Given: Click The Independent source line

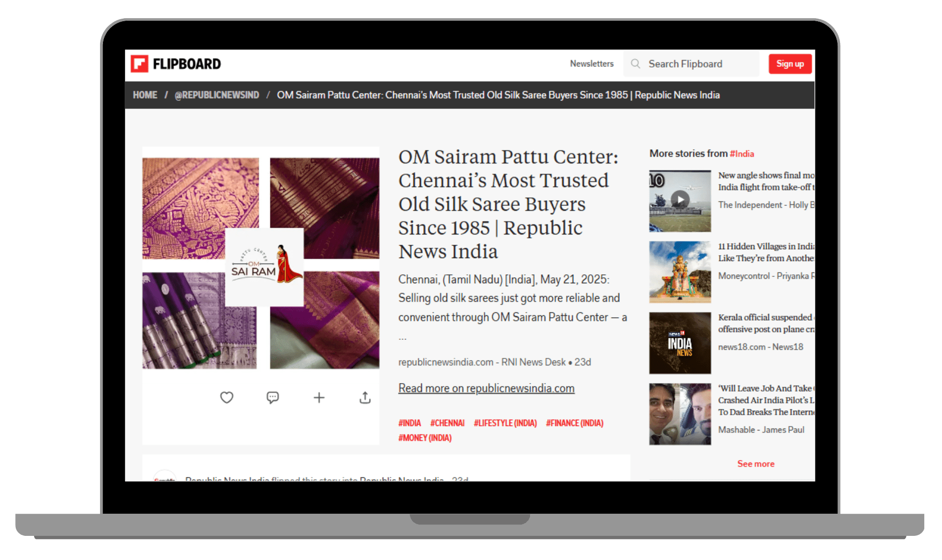Looking at the screenshot, I should (x=766, y=205).
